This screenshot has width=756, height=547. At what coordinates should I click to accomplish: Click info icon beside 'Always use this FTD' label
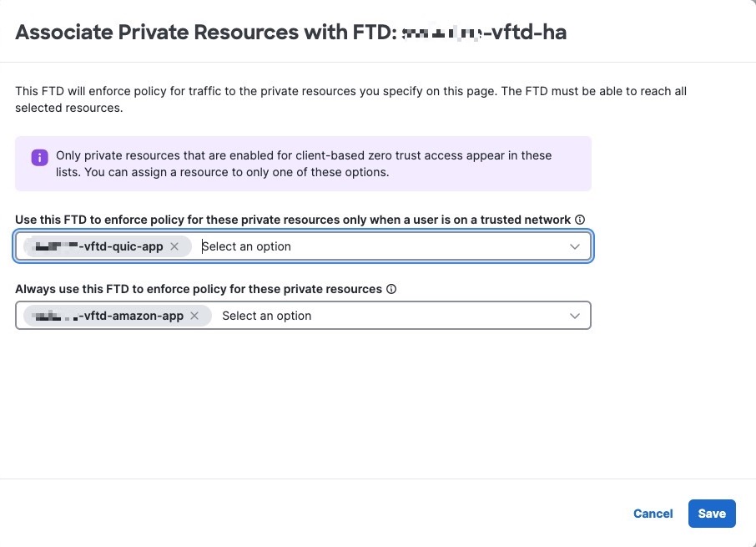(391, 289)
